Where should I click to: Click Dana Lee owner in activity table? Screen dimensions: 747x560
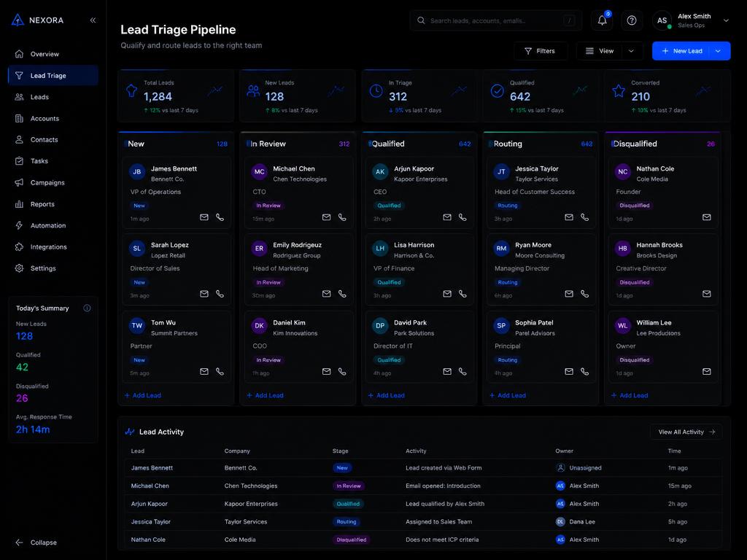coord(576,521)
